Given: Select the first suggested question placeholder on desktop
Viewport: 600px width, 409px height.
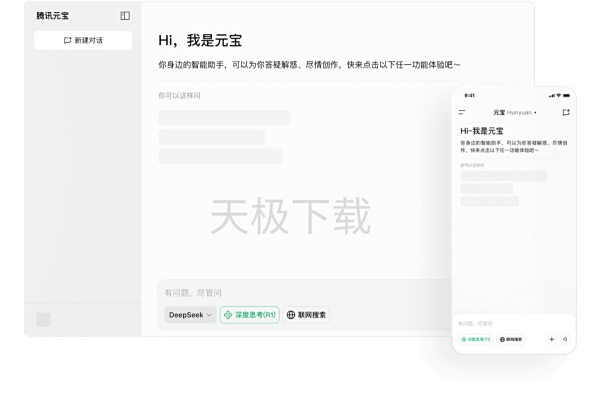Looking at the screenshot, I should pyautogui.click(x=224, y=118).
